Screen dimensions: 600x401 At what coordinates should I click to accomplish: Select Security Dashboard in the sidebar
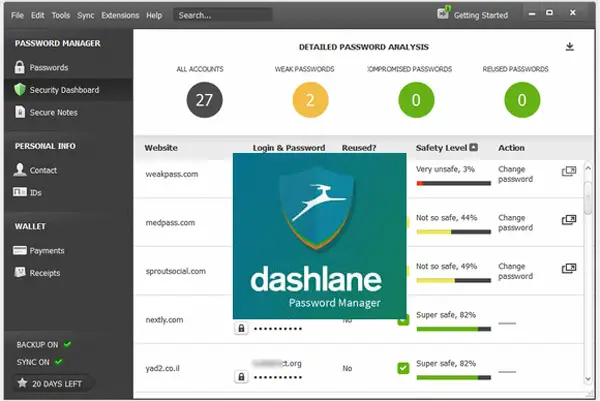[64, 90]
